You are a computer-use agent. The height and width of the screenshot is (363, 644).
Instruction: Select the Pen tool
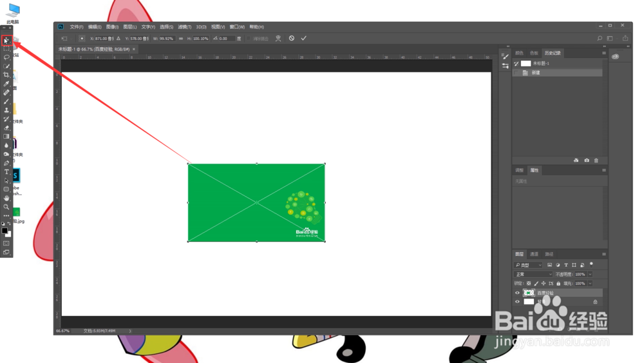6,162
